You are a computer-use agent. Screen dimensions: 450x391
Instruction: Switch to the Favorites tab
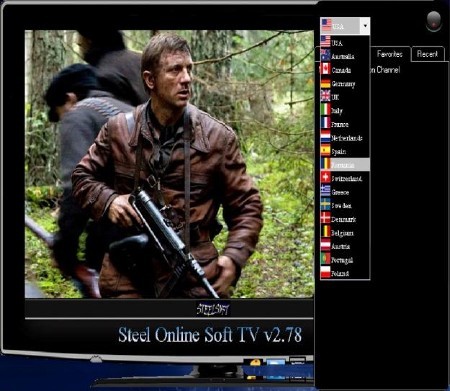tap(389, 54)
